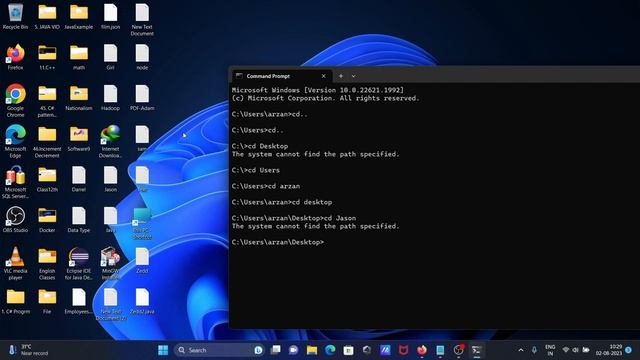Image resolution: width=640 pixels, height=360 pixels.
Task: Open the Microsoft Edge desktop shortcut
Action: tap(16, 141)
